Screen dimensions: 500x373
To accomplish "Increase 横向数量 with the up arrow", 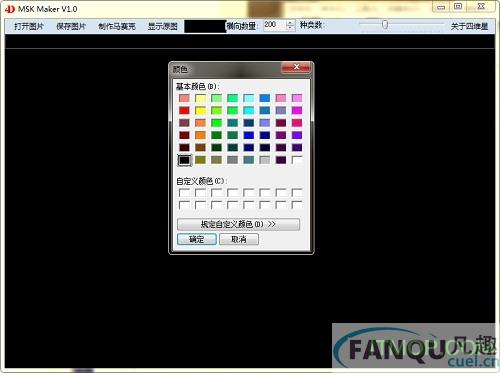I will (x=290, y=23).
